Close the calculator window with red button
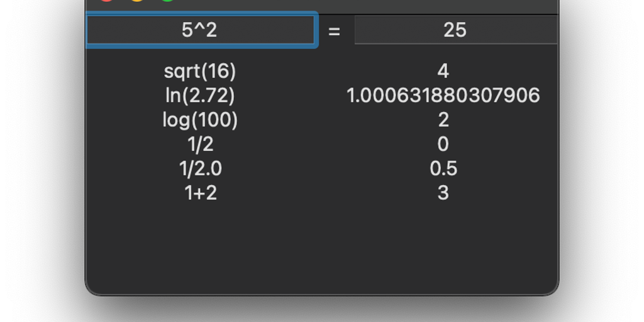 point(107,1)
